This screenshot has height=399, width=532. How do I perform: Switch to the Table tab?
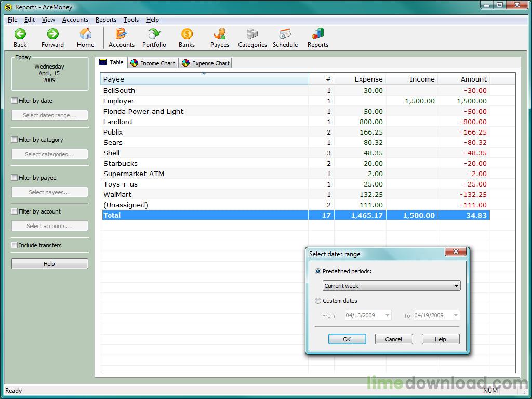click(x=111, y=62)
